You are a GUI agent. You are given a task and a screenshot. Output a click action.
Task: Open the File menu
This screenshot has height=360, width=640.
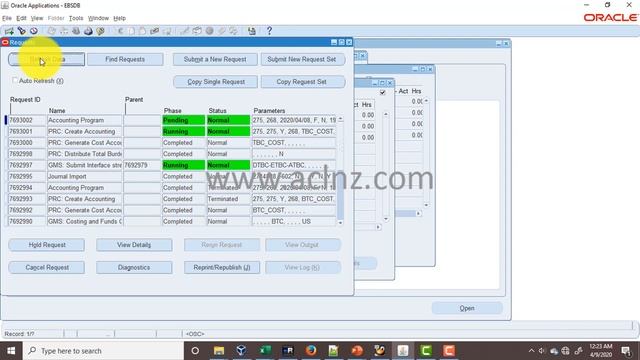pos(7,18)
